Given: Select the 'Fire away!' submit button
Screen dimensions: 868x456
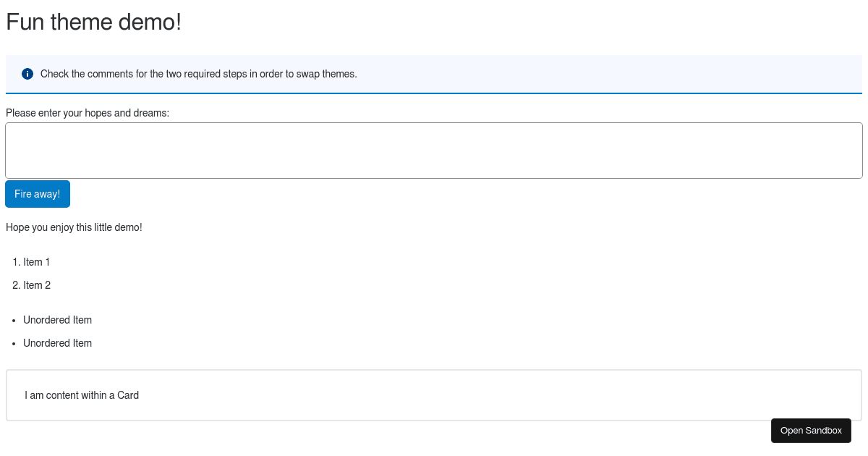Looking at the screenshot, I should tap(37, 194).
